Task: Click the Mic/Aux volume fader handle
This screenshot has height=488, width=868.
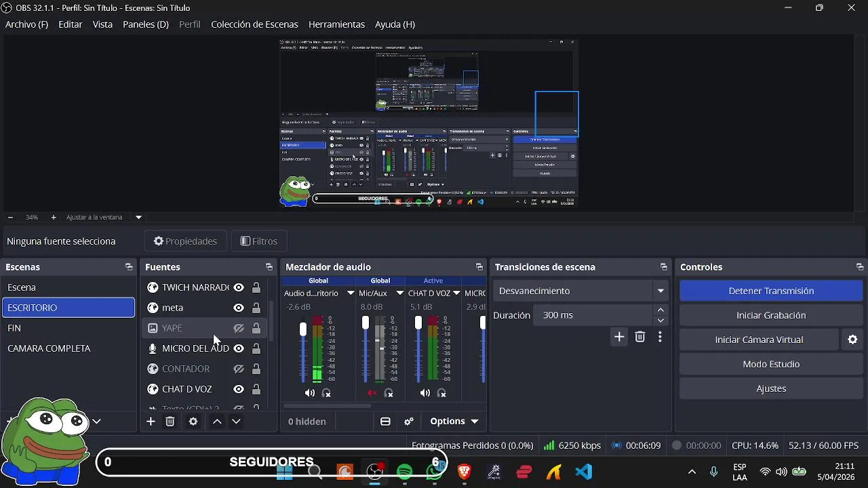Action: click(x=366, y=323)
